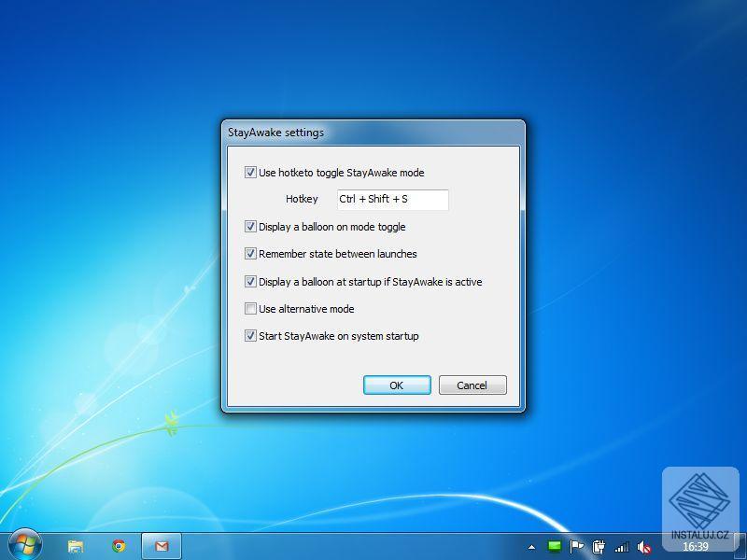Click the power plug tray icon
This screenshot has width=747, height=560.
coord(599,547)
